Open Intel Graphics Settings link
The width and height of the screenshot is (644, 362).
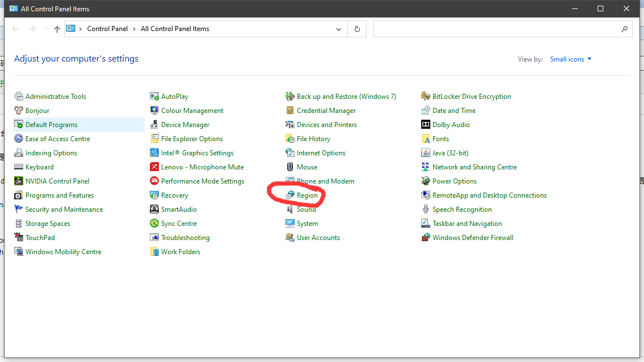(197, 153)
